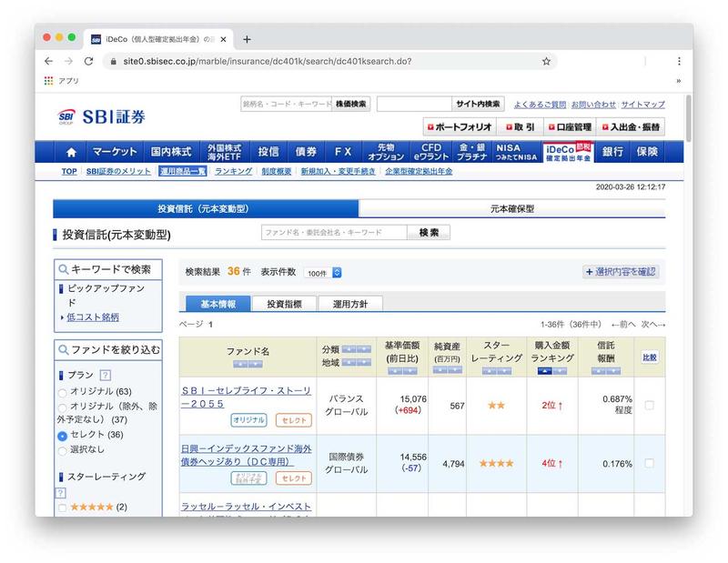
Task: Select オリジナル（除外、除外予定なし）radio button
Action: pos(62,408)
